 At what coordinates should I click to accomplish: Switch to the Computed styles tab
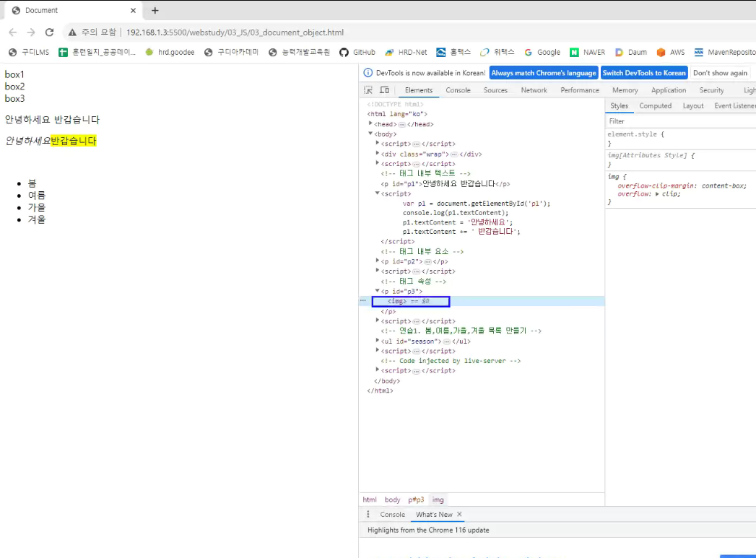coord(655,106)
